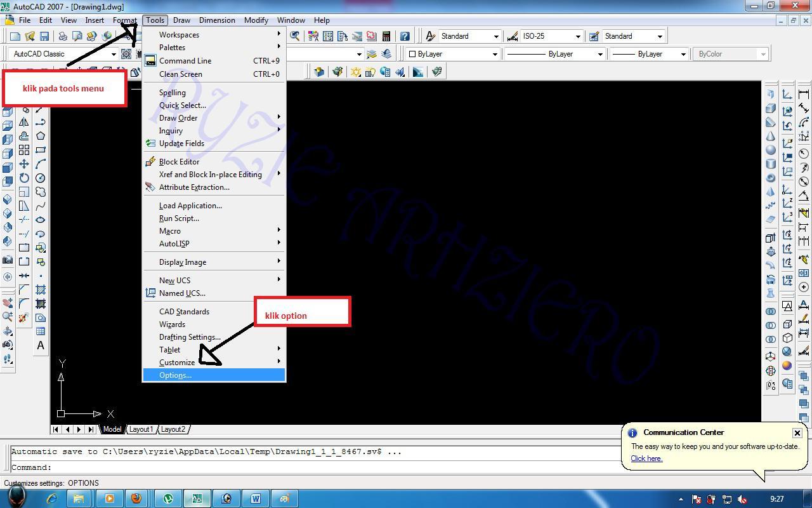Select the Torus solid tool
The image size is (812, 508).
click(x=770, y=178)
